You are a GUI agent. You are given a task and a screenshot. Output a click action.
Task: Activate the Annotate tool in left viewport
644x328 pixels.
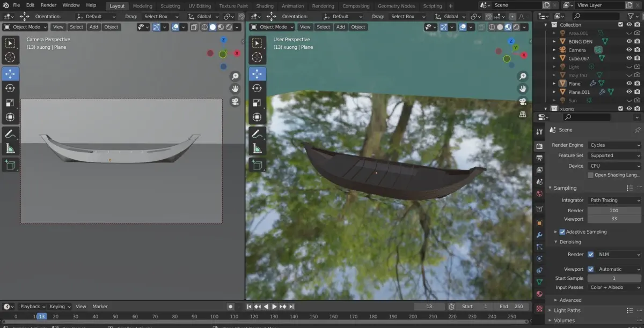pos(10,134)
